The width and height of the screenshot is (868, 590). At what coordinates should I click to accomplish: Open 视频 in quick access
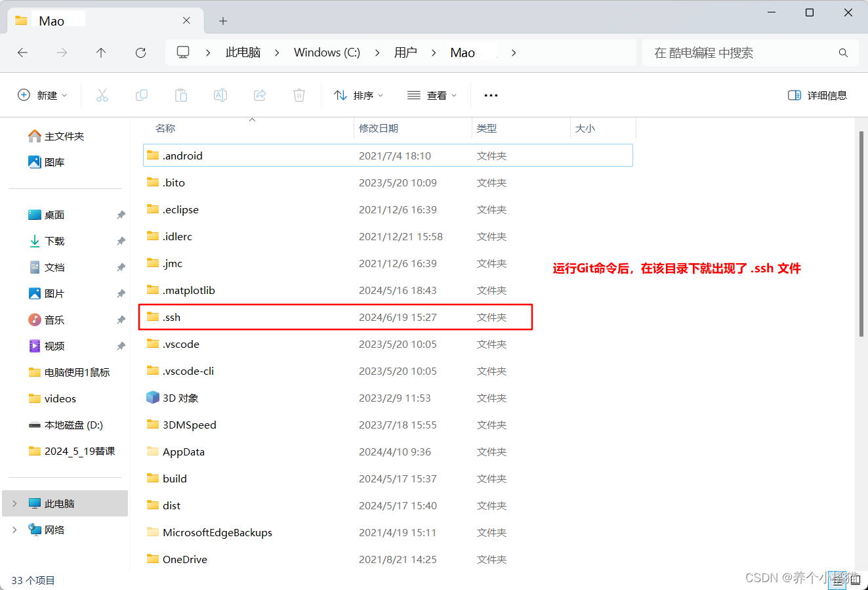tap(46, 346)
